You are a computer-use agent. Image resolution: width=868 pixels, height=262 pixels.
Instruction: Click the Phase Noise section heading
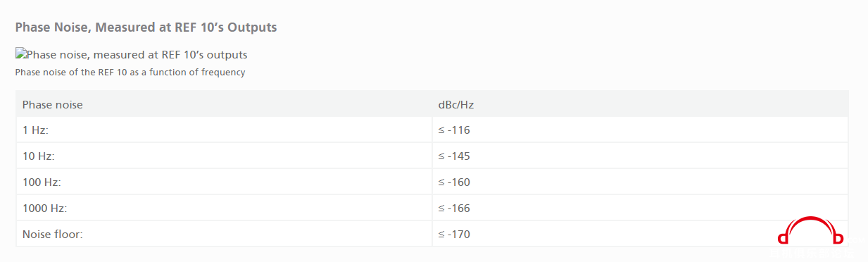click(x=146, y=27)
